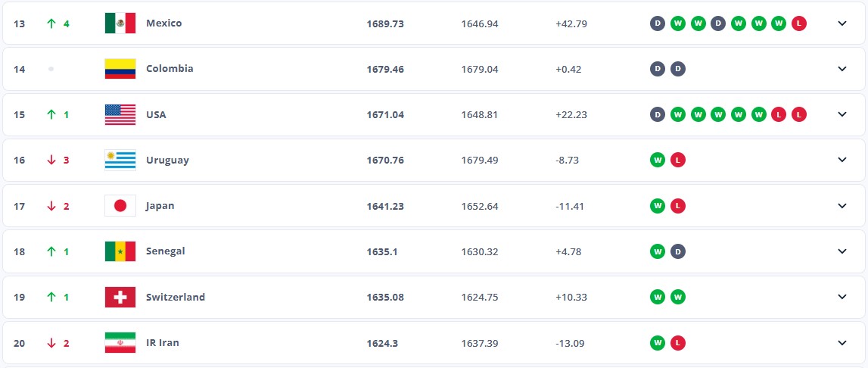Click the Colombia flag icon

coord(120,69)
